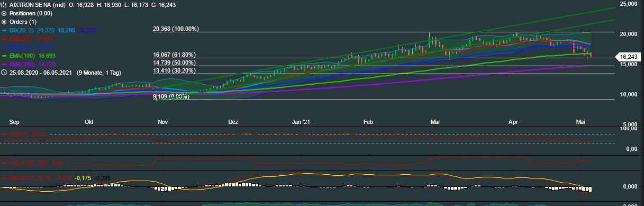644x206 pixels.
Task: Open the 25.08.2020 - 06.05.2021 date range
Action: pyautogui.click(x=41, y=73)
